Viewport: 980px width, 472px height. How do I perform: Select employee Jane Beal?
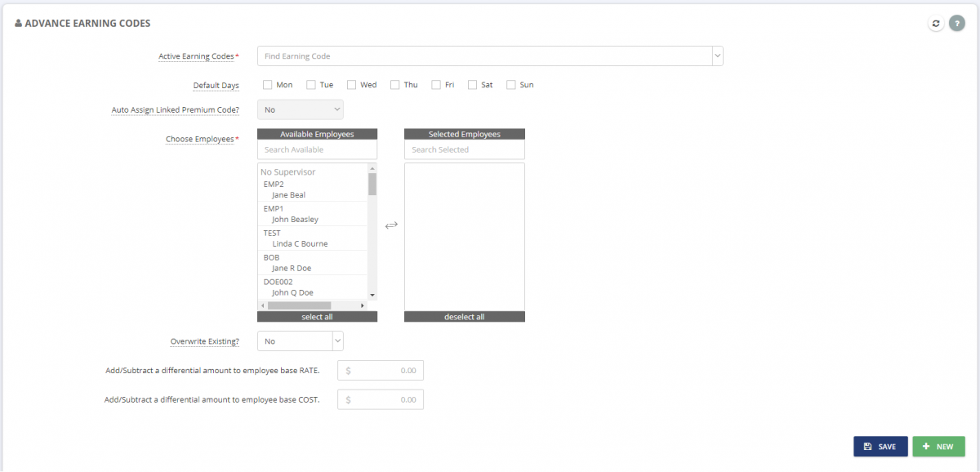click(289, 195)
